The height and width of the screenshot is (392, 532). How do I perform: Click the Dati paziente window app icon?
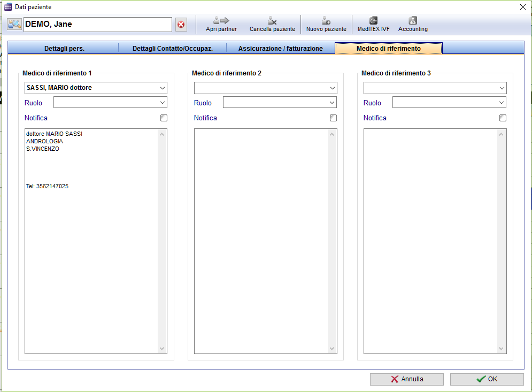tap(8, 7)
